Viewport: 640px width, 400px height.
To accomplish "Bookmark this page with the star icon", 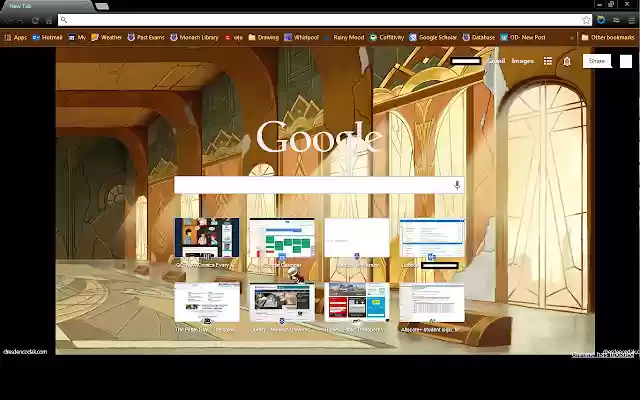I will pyautogui.click(x=586, y=20).
